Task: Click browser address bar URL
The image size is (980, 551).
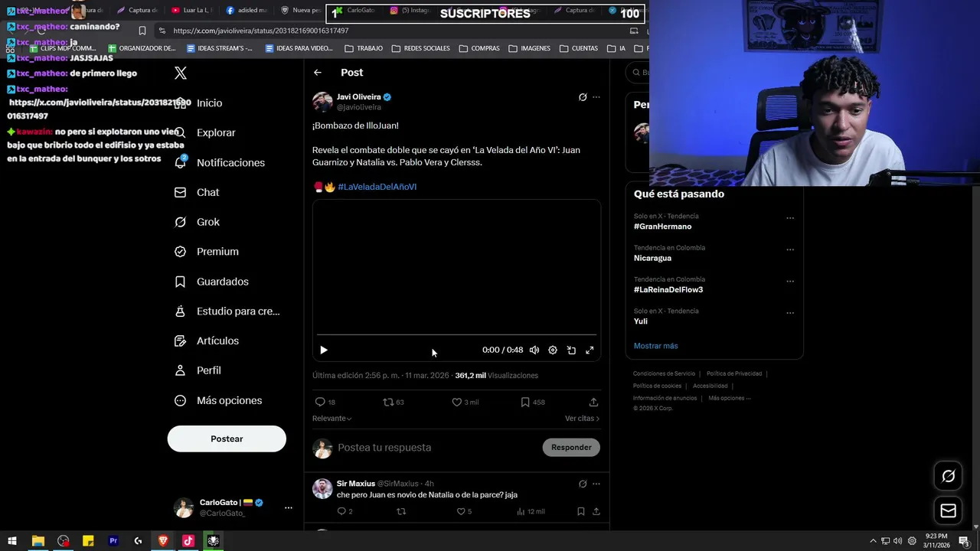Action: [260, 31]
